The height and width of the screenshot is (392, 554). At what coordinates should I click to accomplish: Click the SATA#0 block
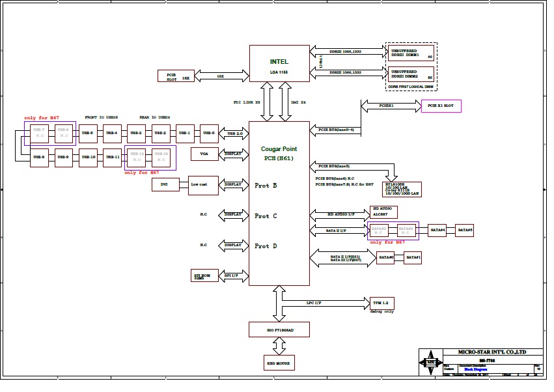386,258
